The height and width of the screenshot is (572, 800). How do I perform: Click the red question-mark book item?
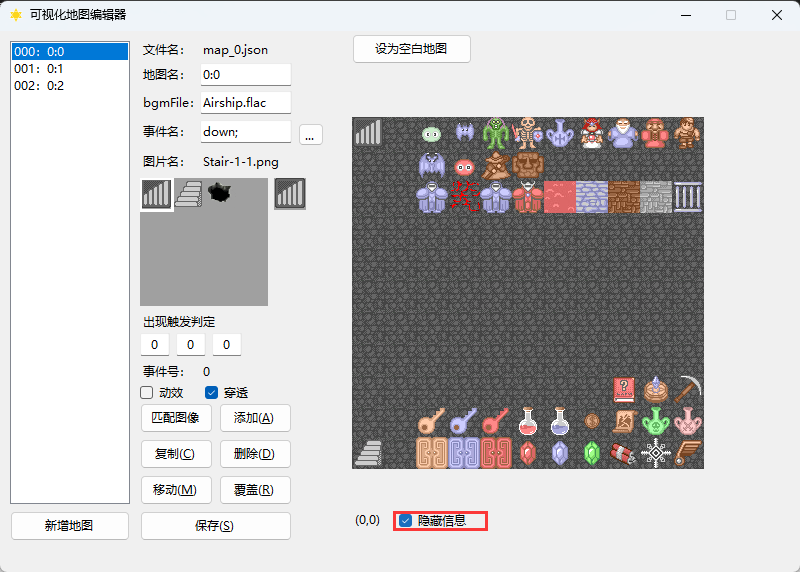pos(623,390)
